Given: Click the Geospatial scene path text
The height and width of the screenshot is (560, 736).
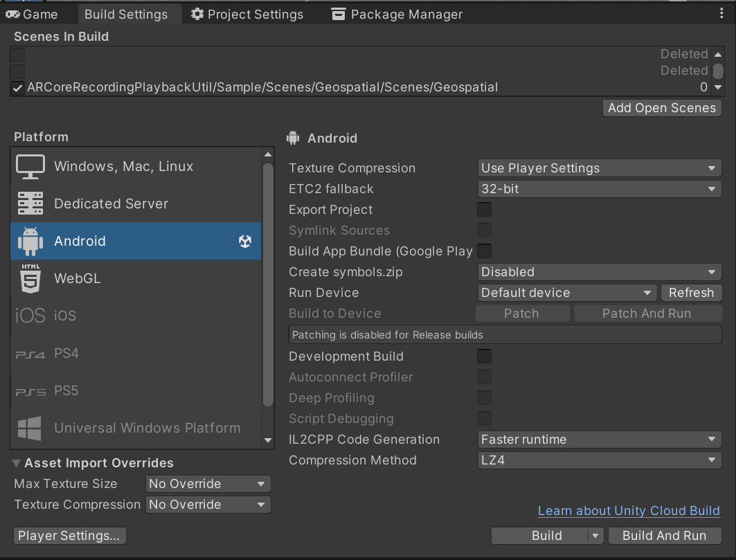Looking at the screenshot, I should tap(262, 87).
